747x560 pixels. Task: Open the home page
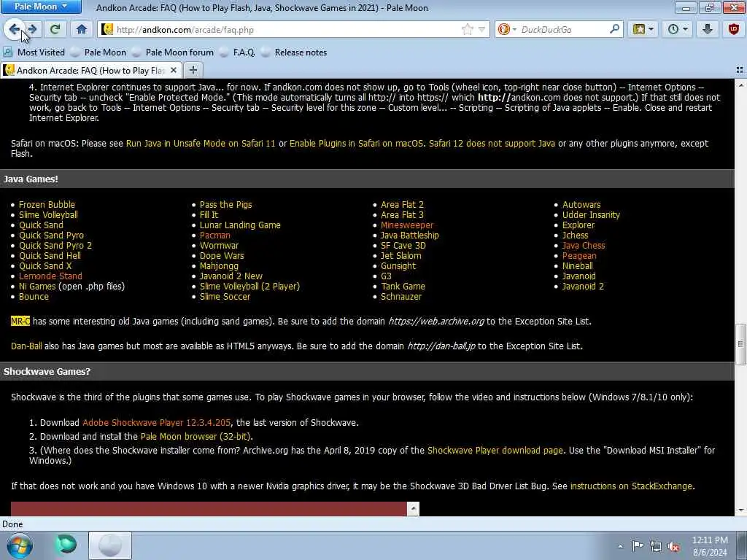(x=82, y=29)
